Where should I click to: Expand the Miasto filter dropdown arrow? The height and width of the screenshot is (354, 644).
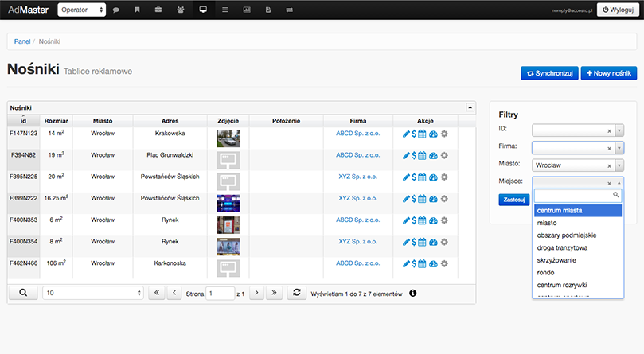(619, 165)
